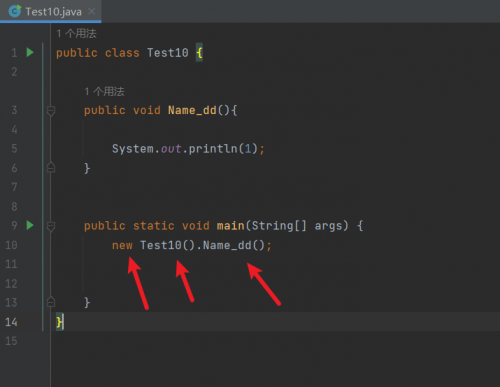500x387 pixels.
Task: Click the main method name on line 9
Action: pyautogui.click(x=231, y=226)
